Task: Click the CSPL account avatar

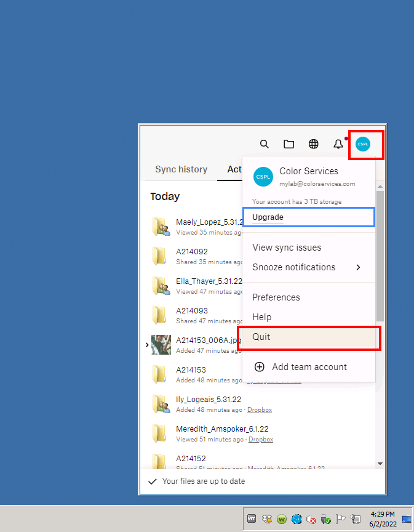Action: pyautogui.click(x=363, y=144)
